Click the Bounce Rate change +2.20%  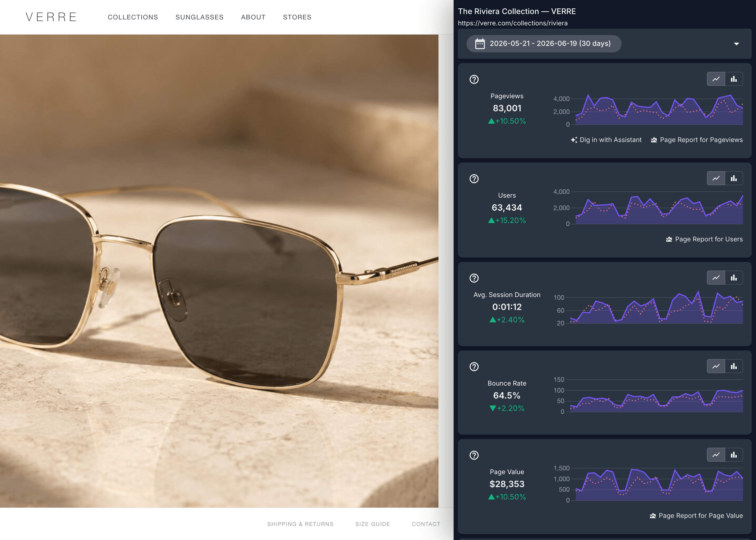tap(507, 408)
